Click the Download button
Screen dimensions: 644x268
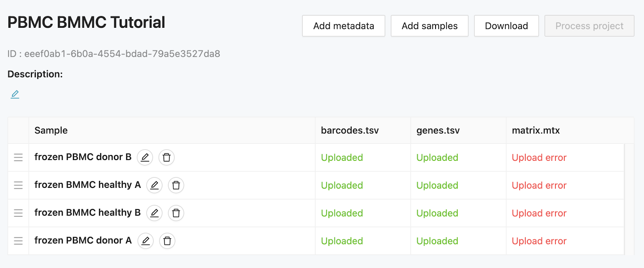click(506, 26)
